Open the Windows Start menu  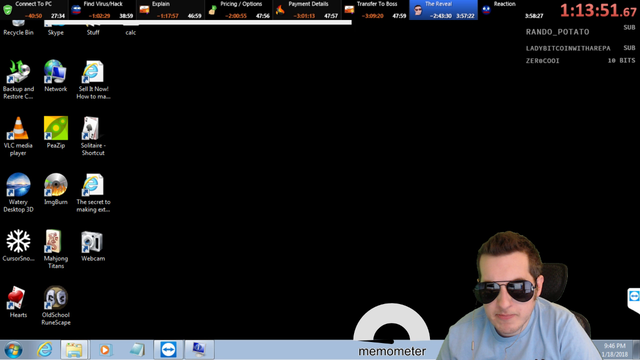(x=13, y=350)
